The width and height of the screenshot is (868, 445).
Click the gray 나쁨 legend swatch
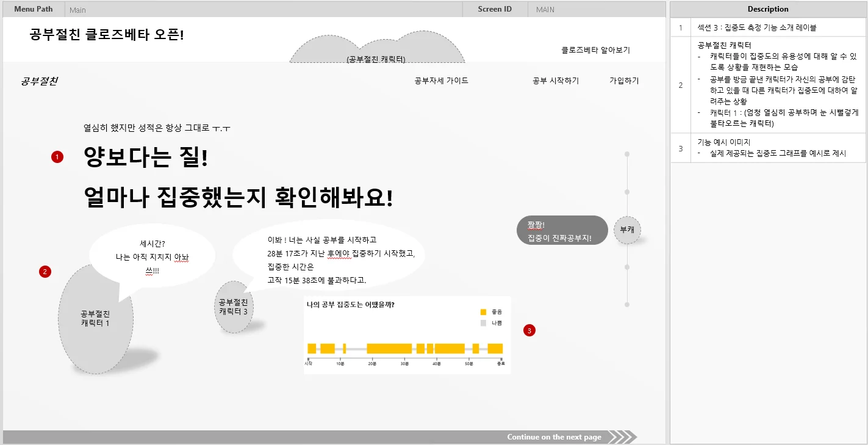484,322
